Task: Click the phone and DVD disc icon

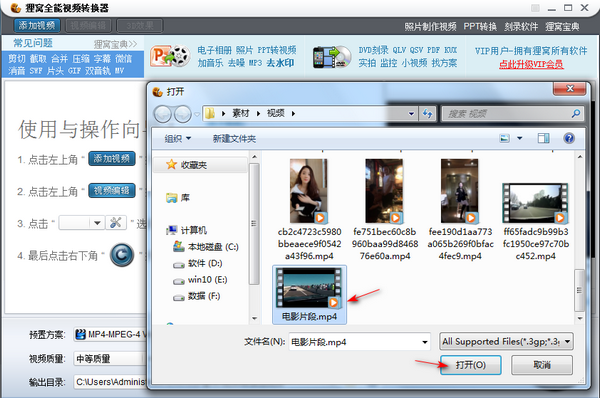Action: (x=332, y=57)
